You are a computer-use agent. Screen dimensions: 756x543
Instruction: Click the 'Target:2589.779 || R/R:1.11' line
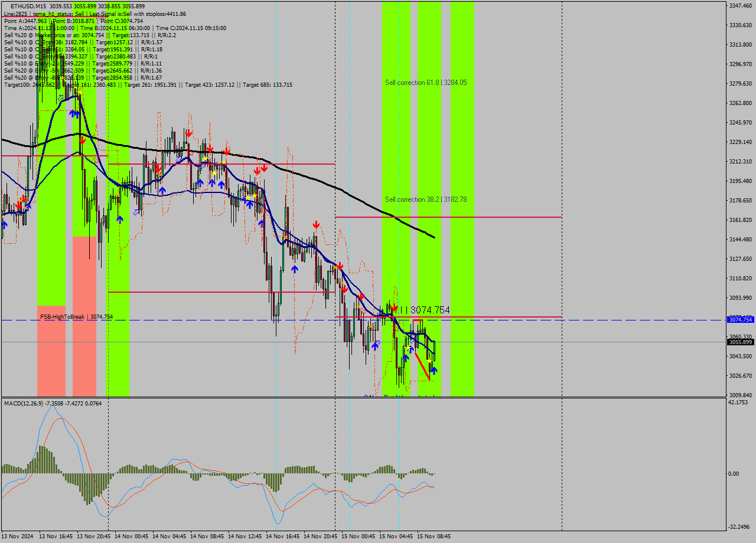pos(127,63)
